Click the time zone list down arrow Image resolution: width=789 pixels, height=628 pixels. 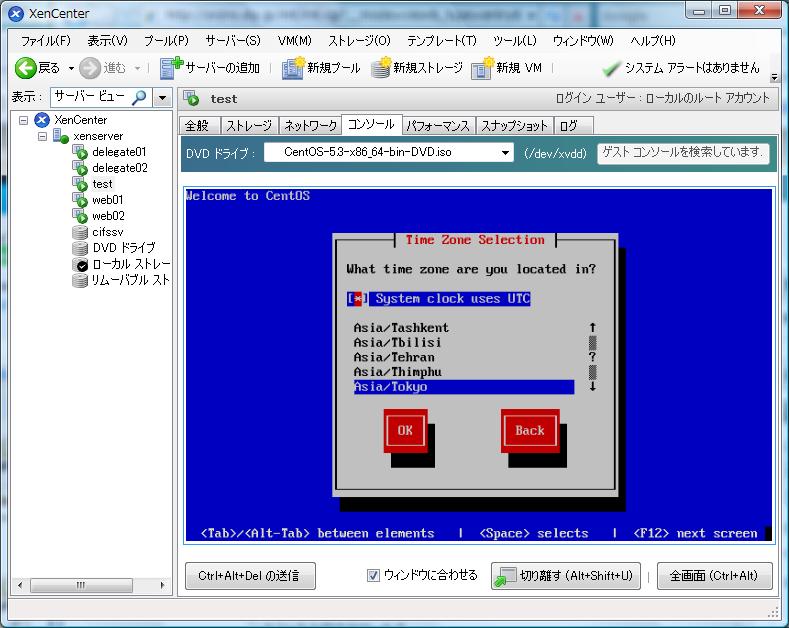point(593,386)
